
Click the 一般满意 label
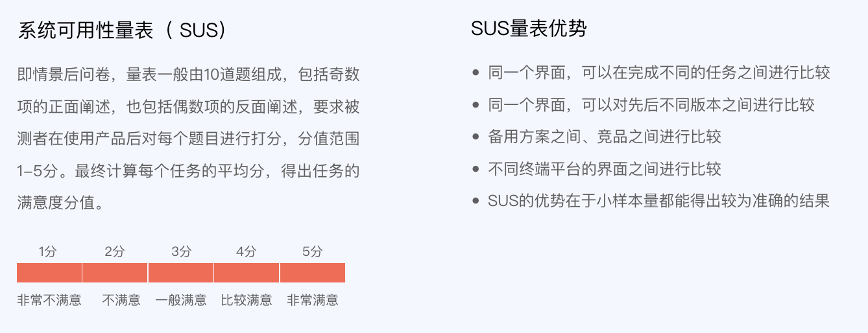pyautogui.click(x=181, y=300)
